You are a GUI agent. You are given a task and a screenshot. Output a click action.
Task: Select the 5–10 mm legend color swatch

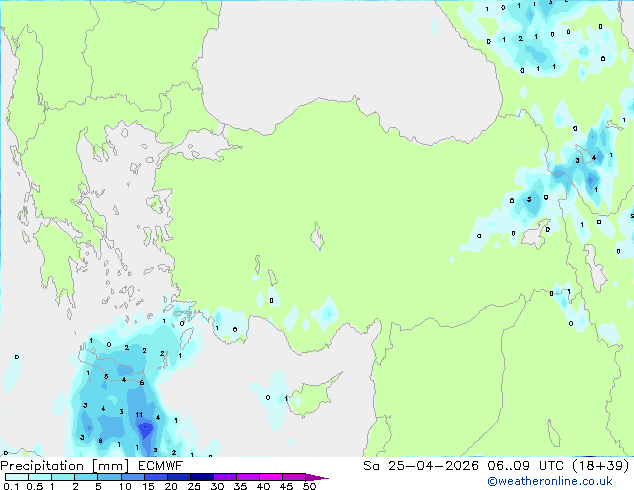click(109, 477)
